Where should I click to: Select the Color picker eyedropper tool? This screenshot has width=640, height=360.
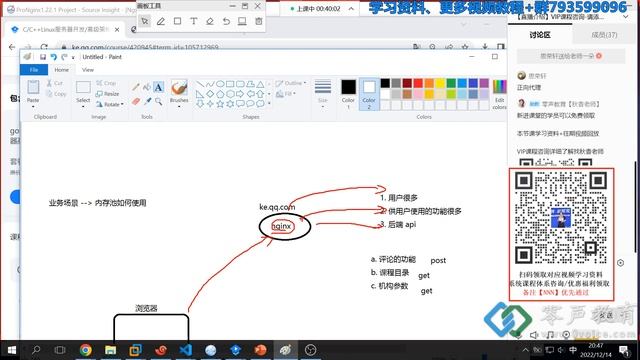[x=147, y=101]
